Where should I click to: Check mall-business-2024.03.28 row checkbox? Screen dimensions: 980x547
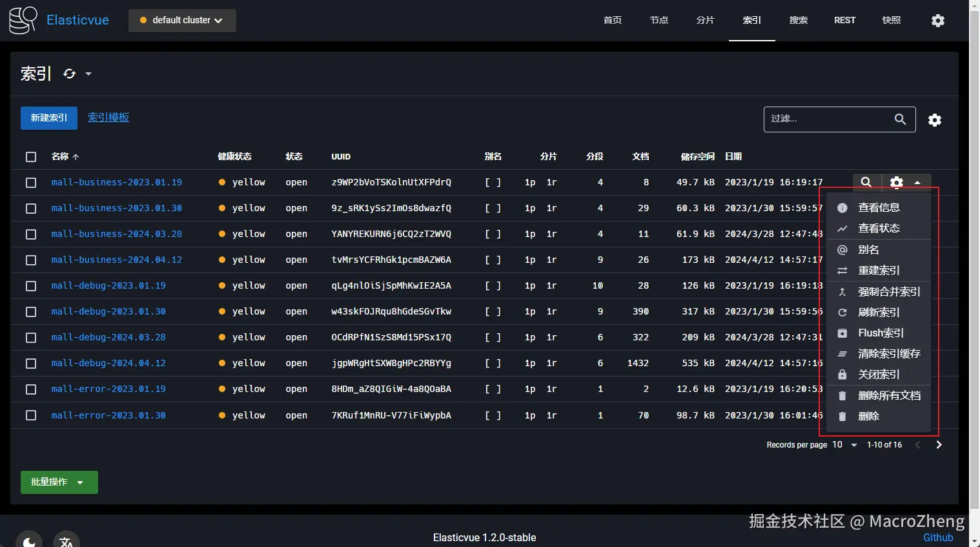[31, 234]
